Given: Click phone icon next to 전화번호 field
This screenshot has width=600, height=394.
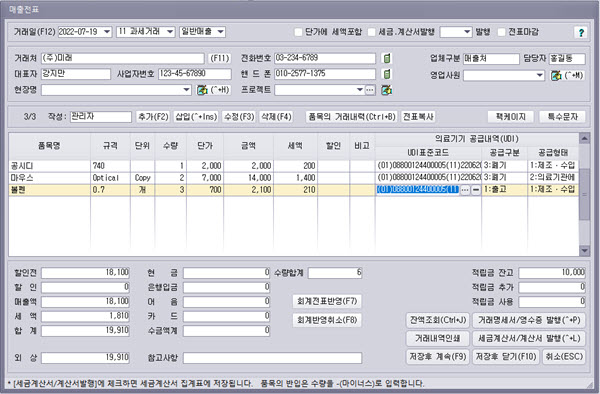Looking at the screenshot, I should point(387,59).
